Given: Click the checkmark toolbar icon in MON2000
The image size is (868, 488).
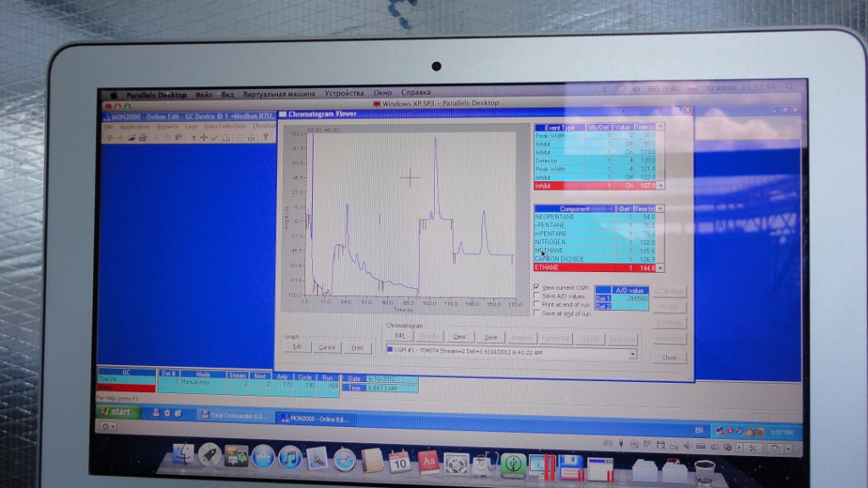Looking at the screenshot, I should 214,138.
